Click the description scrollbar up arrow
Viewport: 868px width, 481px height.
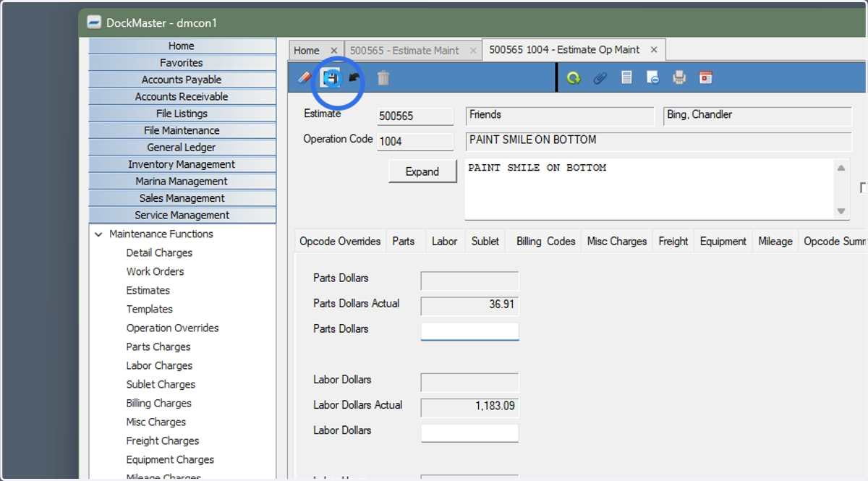click(x=841, y=168)
